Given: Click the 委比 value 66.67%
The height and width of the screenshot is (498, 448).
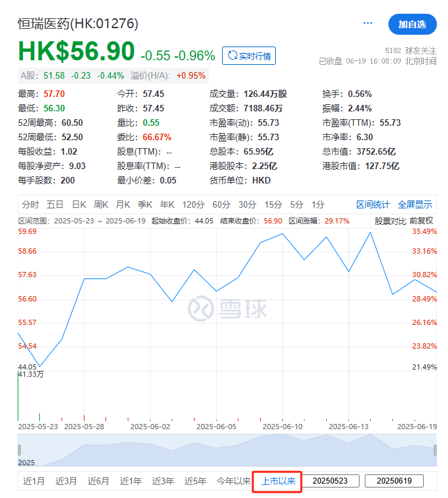Looking at the screenshot, I should tap(157, 137).
